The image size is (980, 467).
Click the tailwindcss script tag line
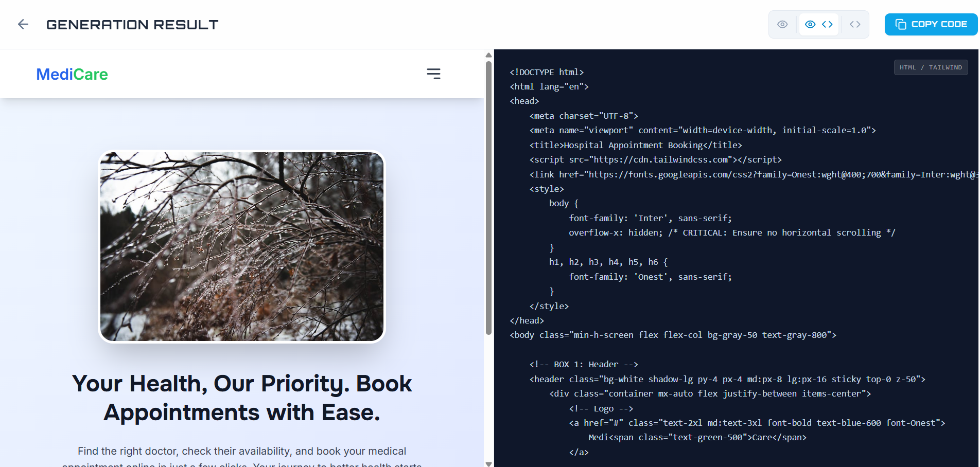[x=656, y=159]
